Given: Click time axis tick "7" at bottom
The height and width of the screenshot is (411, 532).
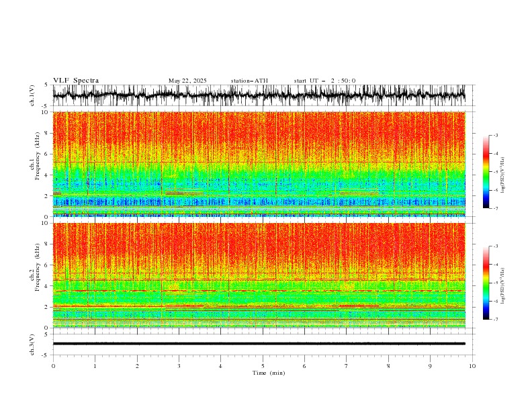Looking at the screenshot, I should 347,366.
